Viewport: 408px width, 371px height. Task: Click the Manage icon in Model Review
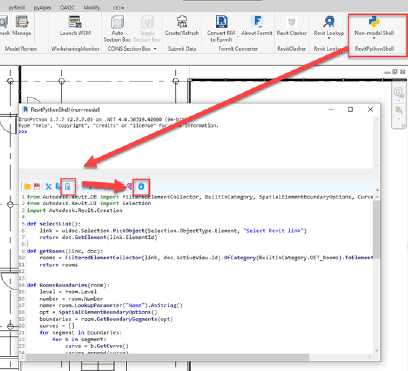click(22, 22)
